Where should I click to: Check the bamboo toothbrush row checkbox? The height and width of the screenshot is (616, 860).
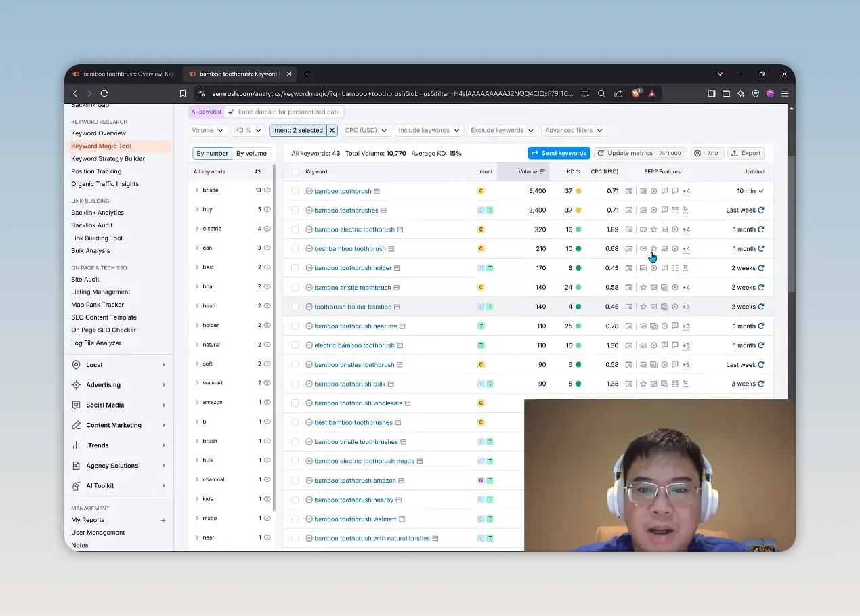pyautogui.click(x=295, y=191)
